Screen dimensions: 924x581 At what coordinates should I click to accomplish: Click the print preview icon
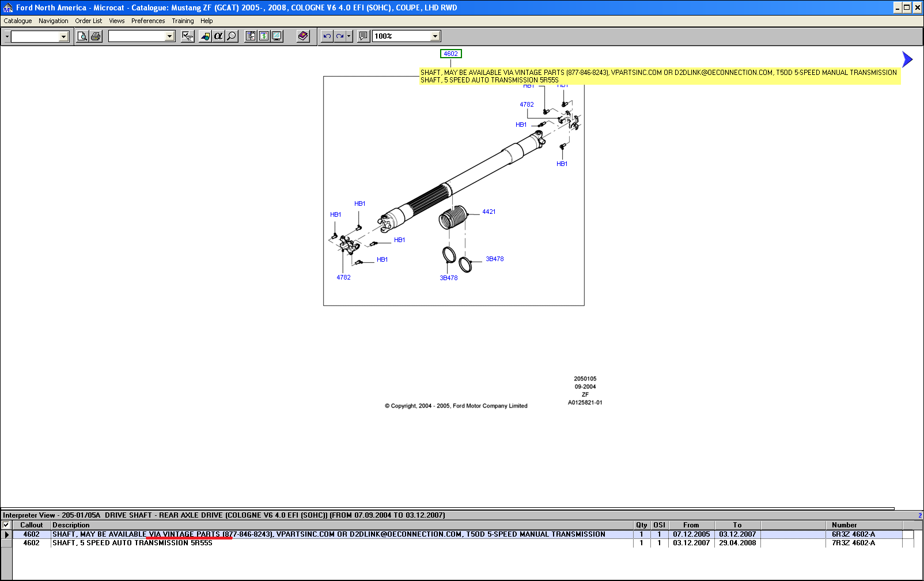point(82,36)
